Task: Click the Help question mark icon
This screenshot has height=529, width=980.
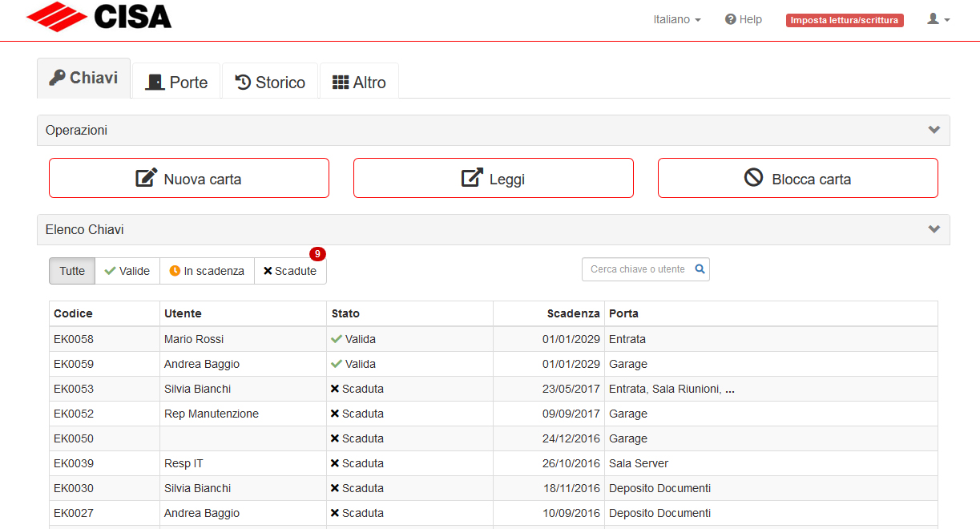Action: point(730,19)
